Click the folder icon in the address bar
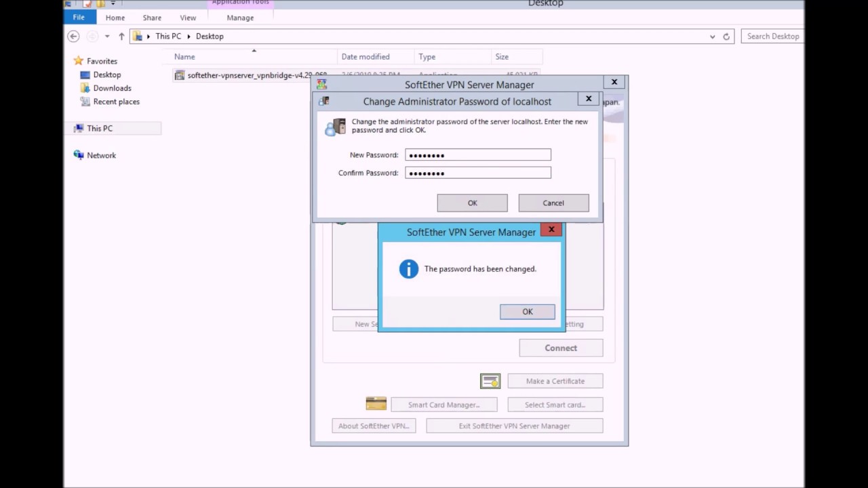The image size is (868, 488). [x=138, y=37]
